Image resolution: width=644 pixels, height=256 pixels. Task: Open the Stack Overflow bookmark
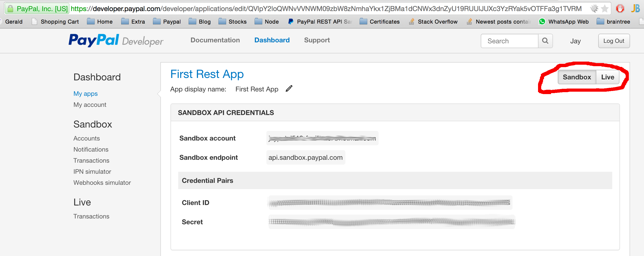click(433, 22)
